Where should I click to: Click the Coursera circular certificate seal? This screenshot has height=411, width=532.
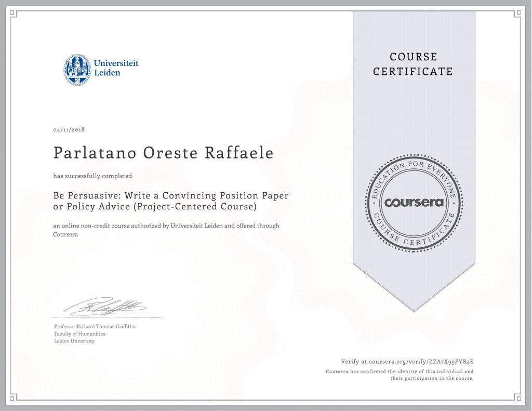414,203
